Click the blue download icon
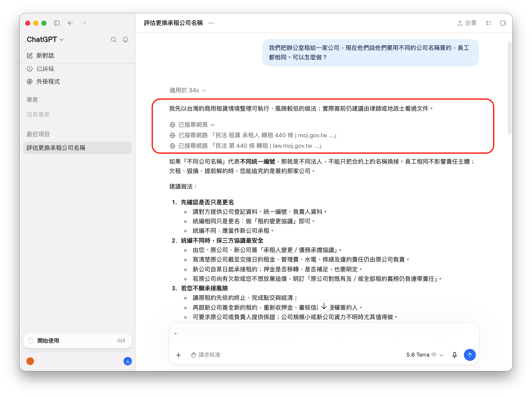This screenshot has width=532, height=397. (128, 361)
